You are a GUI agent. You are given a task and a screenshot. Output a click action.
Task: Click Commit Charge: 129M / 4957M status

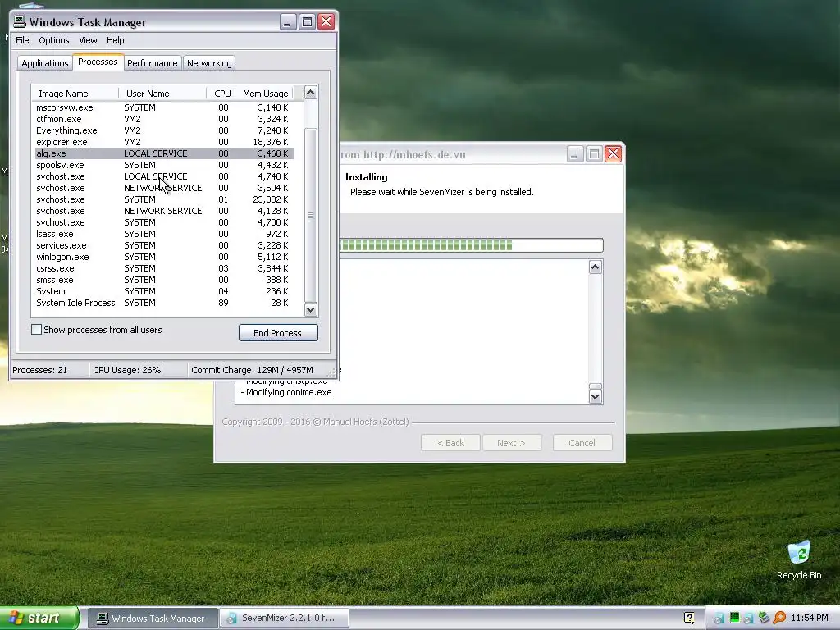252,370
